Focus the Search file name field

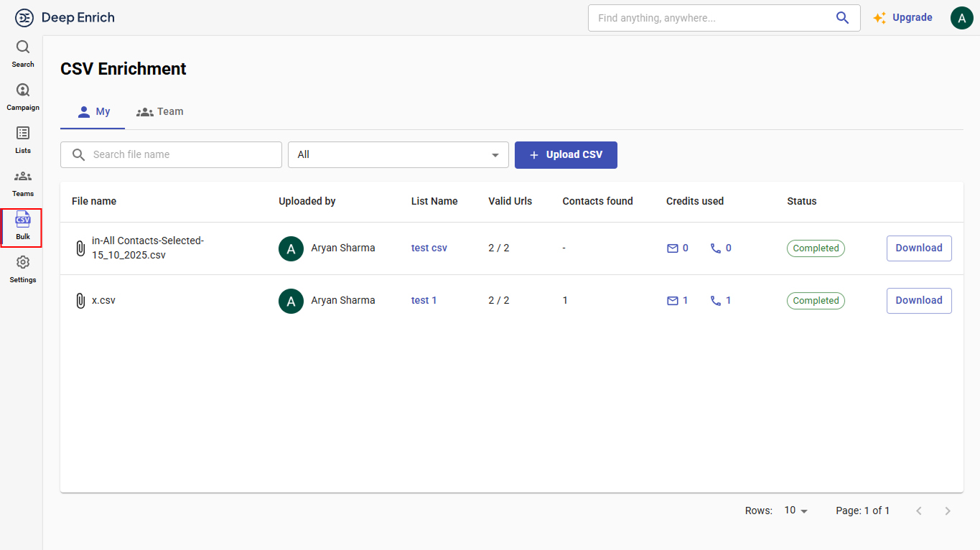[x=179, y=155]
